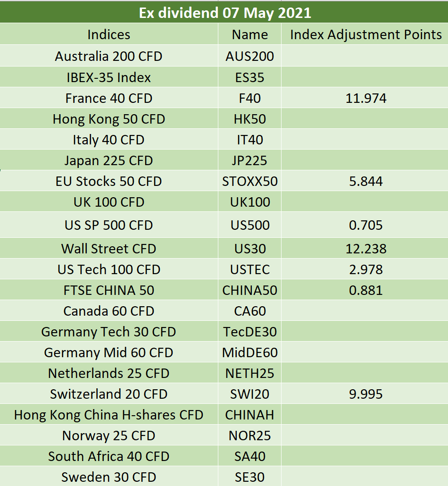Select the 11.974 value for France 40

[x=365, y=98]
